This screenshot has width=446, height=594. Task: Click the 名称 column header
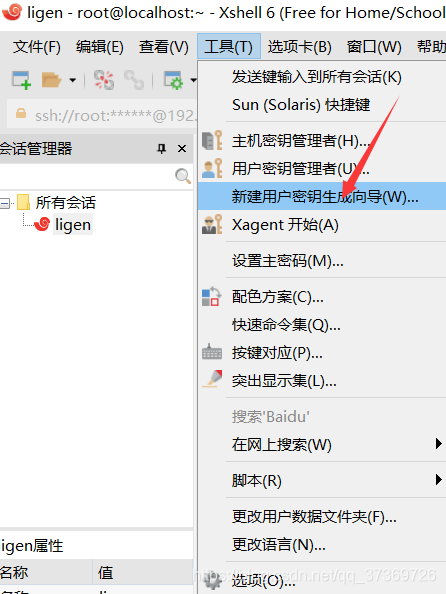click(46, 572)
